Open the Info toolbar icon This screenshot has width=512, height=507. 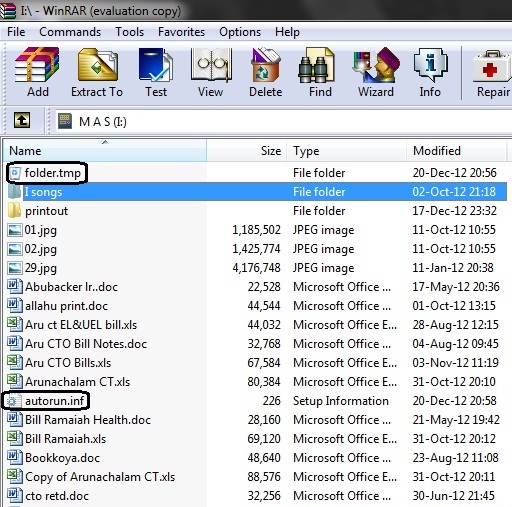click(x=431, y=65)
